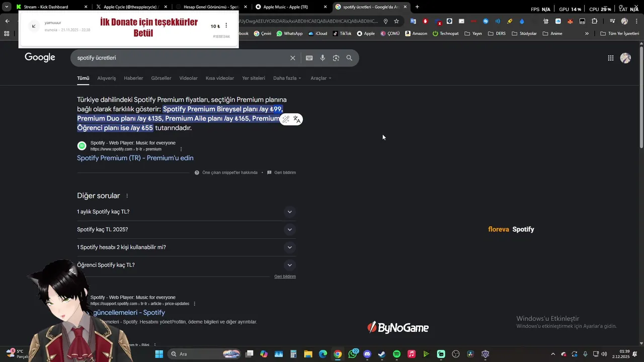This screenshot has height=362, width=644.
Task: Open the new tab plus button
Action: (417, 7)
